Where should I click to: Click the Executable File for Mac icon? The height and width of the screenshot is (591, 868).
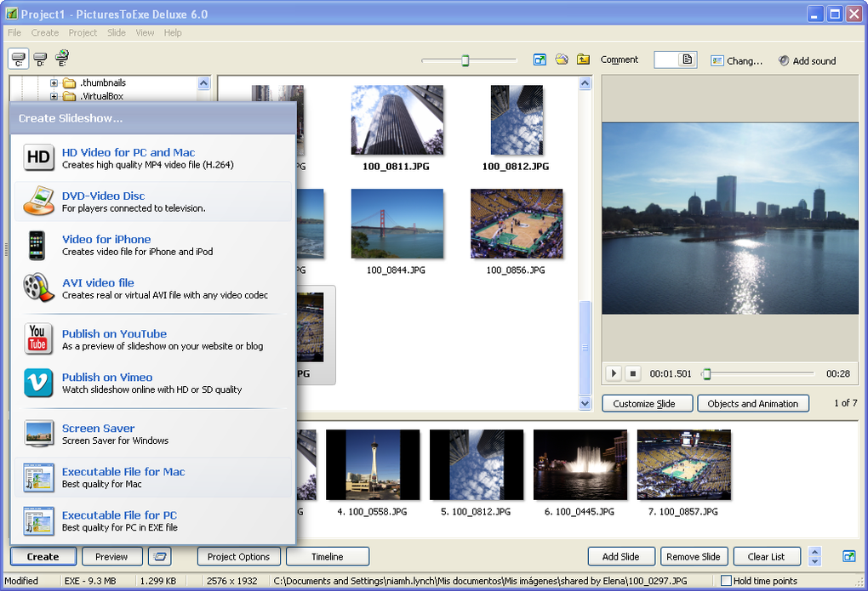pyautogui.click(x=39, y=478)
